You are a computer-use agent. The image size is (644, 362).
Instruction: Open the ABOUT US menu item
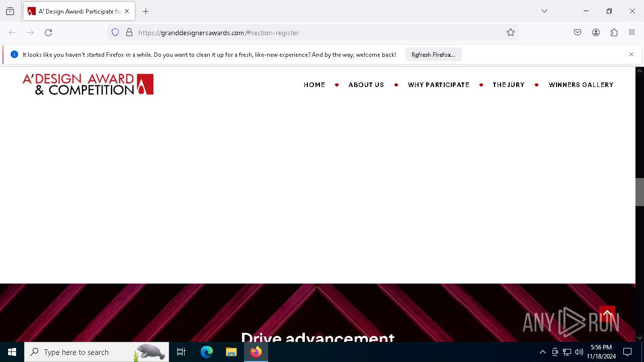point(366,85)
